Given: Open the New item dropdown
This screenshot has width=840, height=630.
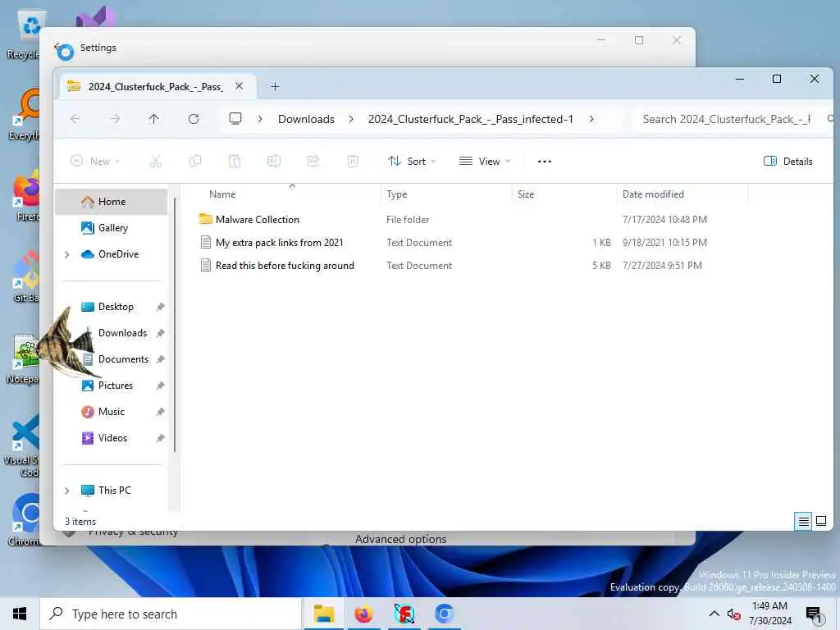Looking at the screenshot, I should [x=96, y=162].
